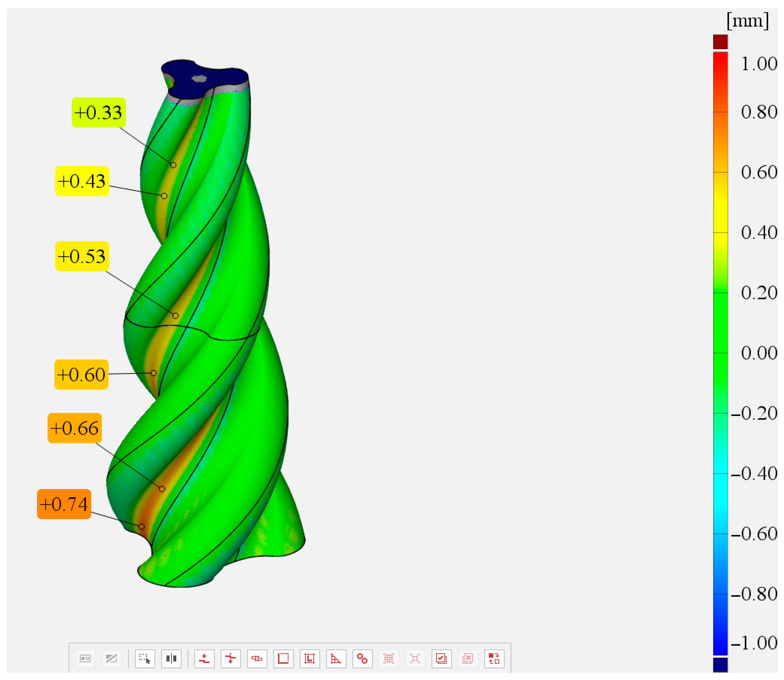Toggle the grayed two-box layout icon
This screenshot has height=680, width=784.
tap(85, 658)
